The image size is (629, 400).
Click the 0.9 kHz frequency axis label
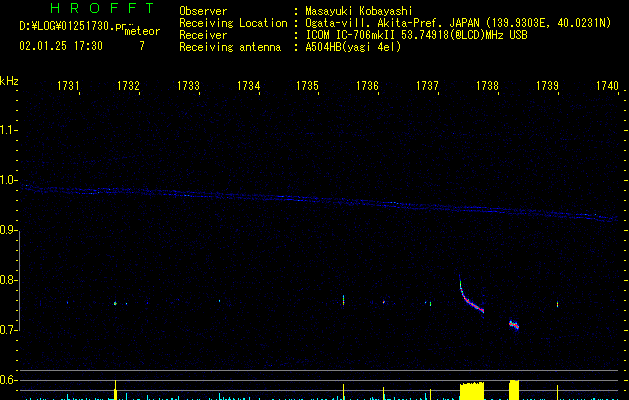(x=7, y=230)
